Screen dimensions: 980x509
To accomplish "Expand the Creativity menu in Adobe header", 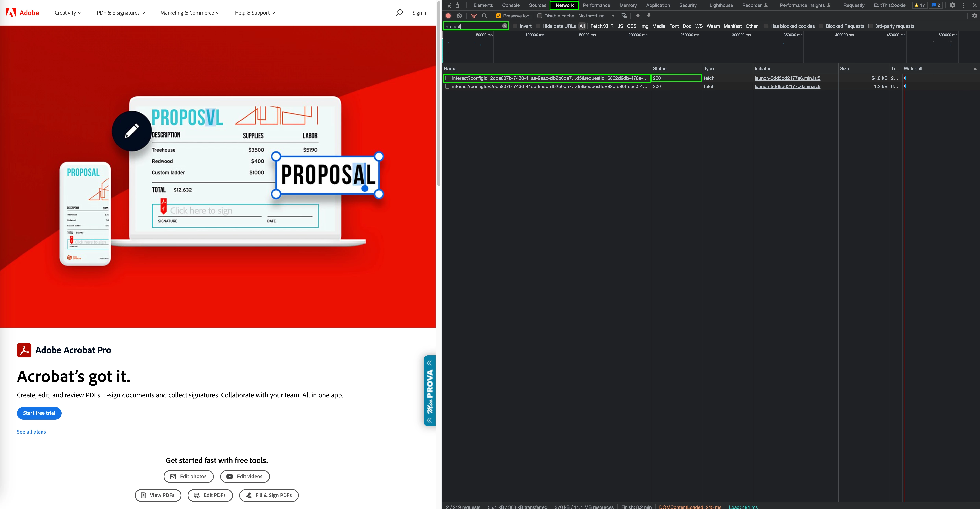I will pyautogui.click(x=68, y=13).
